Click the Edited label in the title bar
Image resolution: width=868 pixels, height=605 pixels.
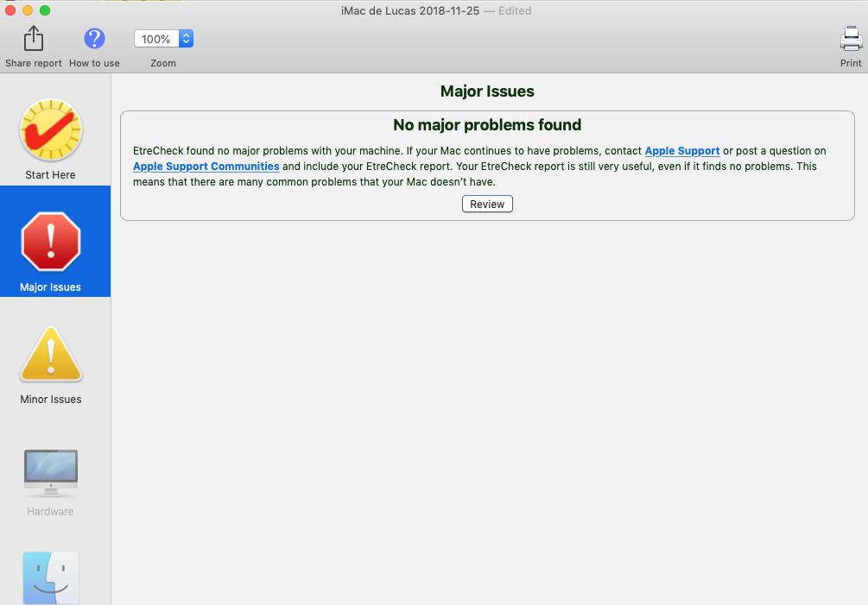515,10
